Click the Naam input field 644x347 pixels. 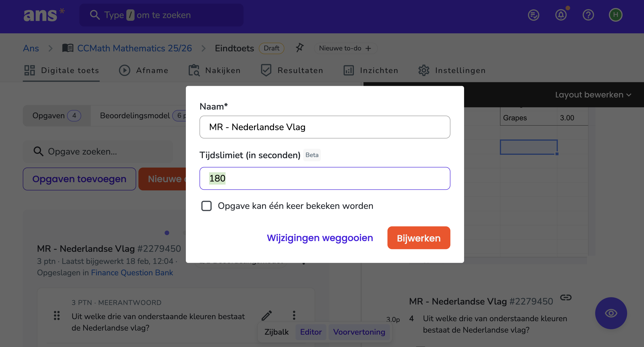[x=325, y=127]
